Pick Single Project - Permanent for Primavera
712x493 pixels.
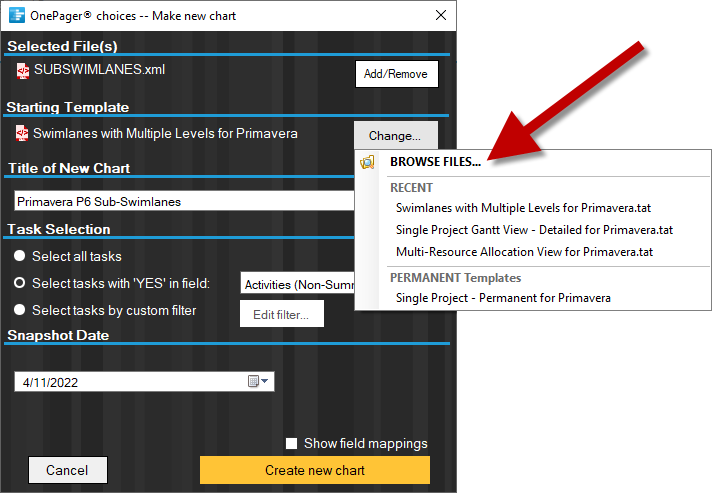tap(503, 298)
